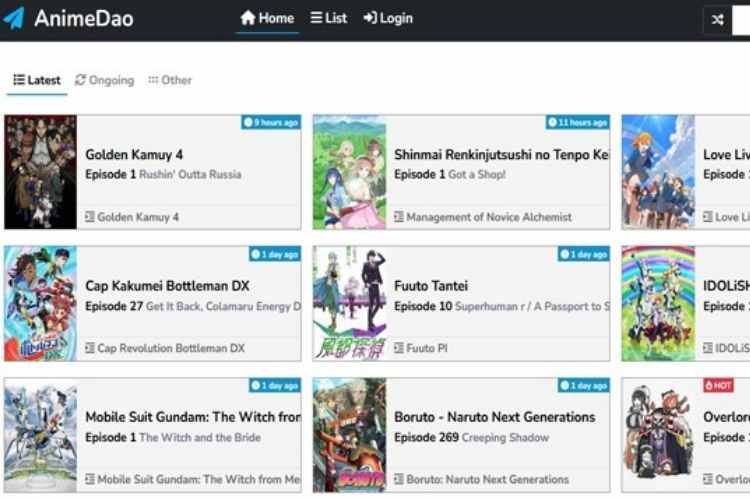This screenshot has width=750, height=500.
Task: Click Creeping Shadow episode name
Action: pyautogui.click(x=506, y=437)
